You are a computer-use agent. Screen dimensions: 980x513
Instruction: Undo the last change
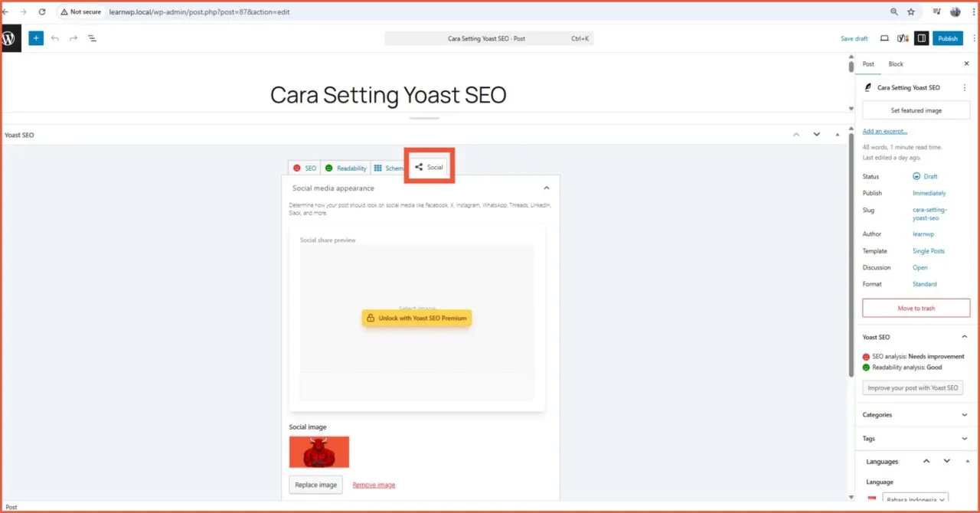click(x=54, y=38)
